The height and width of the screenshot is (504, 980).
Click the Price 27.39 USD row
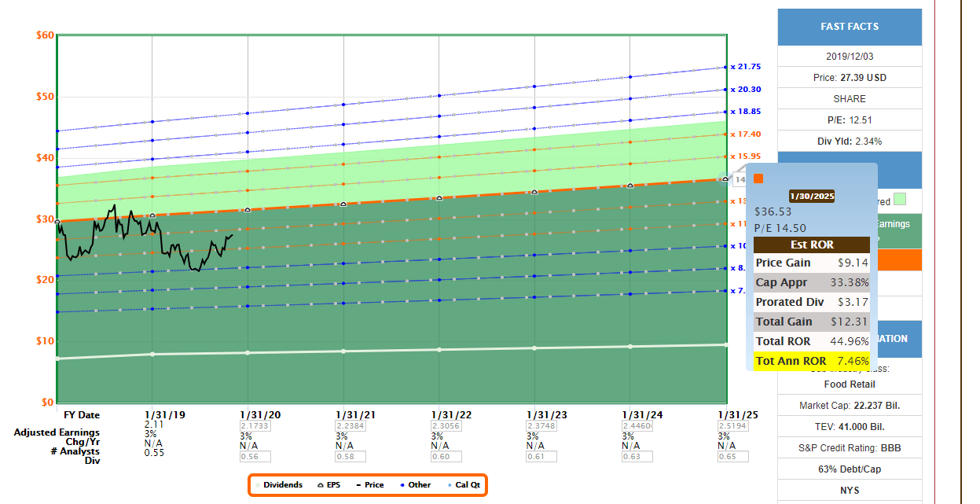point(850,78)
